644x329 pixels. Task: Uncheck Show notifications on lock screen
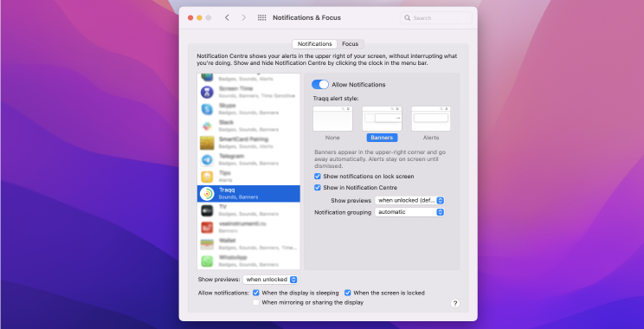click(x=317, y=177)
